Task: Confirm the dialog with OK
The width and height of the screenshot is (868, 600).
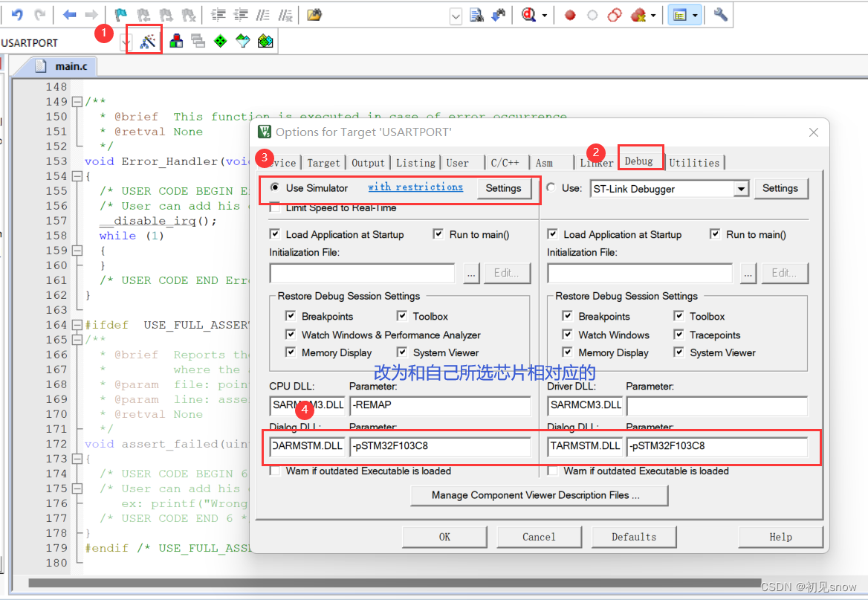Action: click(x=444, y=537)
